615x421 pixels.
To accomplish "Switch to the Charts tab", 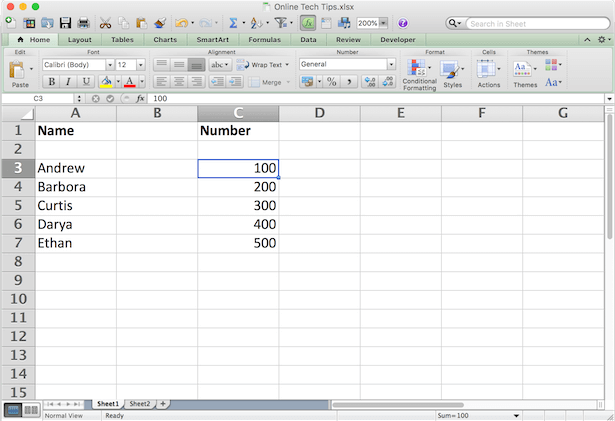I will pos(165,40).
